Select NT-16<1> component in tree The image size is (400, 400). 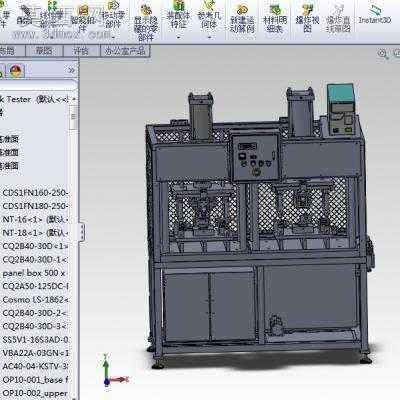pos(35,219)
